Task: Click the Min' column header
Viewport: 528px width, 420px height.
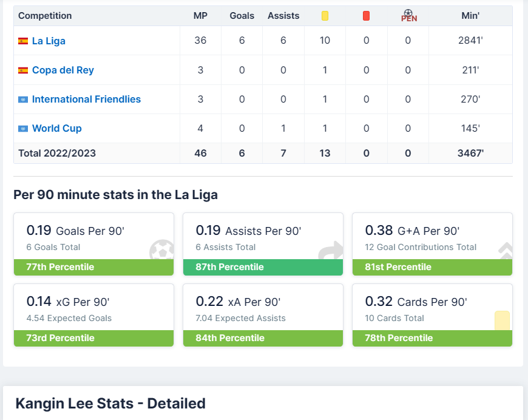Action: pos(470,16)
